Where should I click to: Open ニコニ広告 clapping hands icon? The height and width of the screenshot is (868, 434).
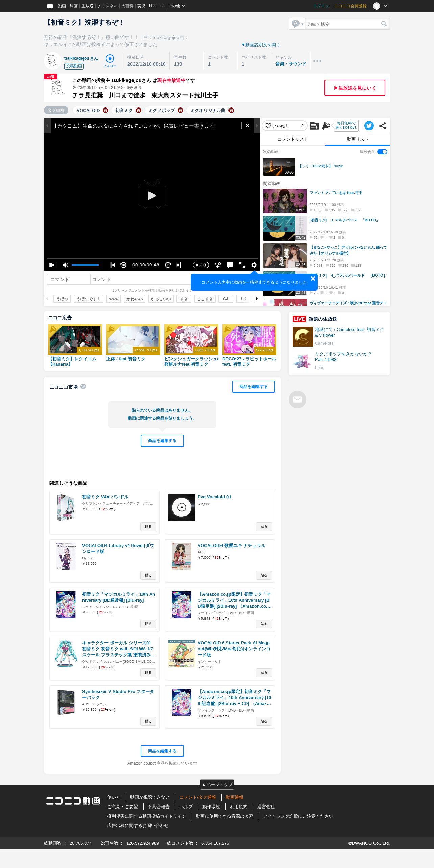pyautogui.click(x=326, y=126)
